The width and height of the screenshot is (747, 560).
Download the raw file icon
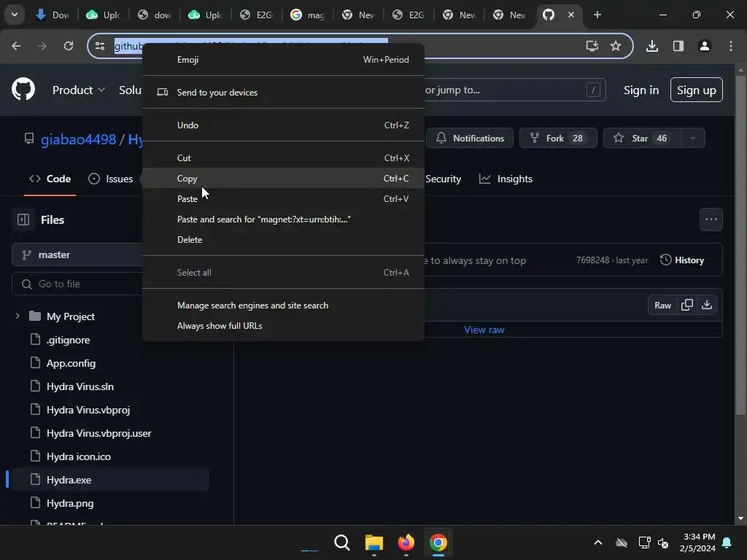coord(707,305)
